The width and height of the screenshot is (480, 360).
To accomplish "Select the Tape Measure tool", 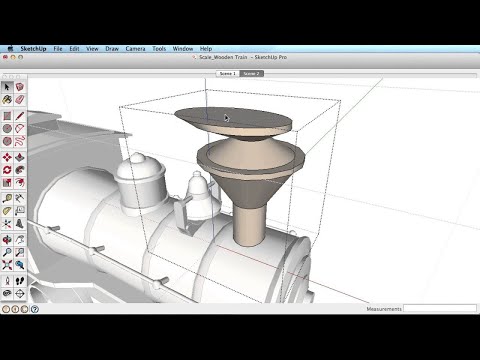I will tap(7, 198).
